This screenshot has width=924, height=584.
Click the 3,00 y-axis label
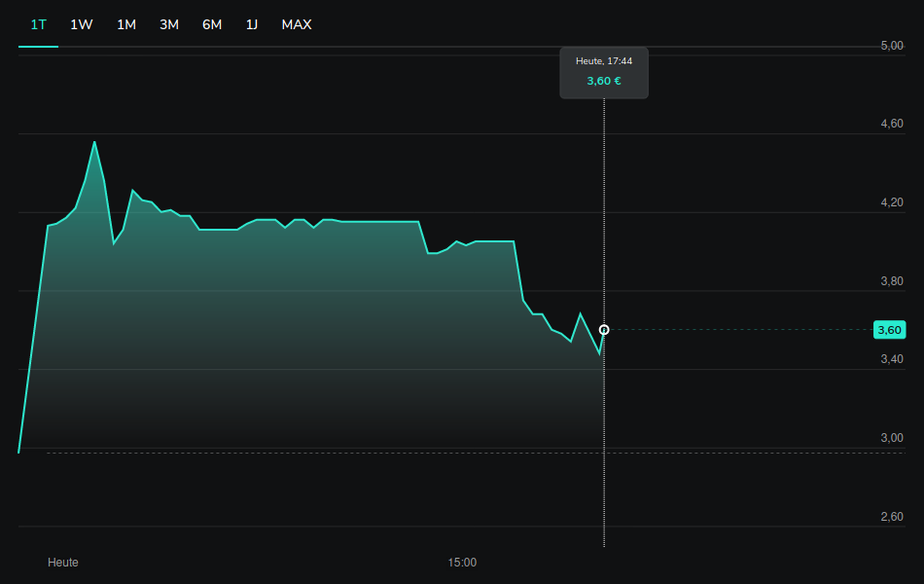point(891,438)
